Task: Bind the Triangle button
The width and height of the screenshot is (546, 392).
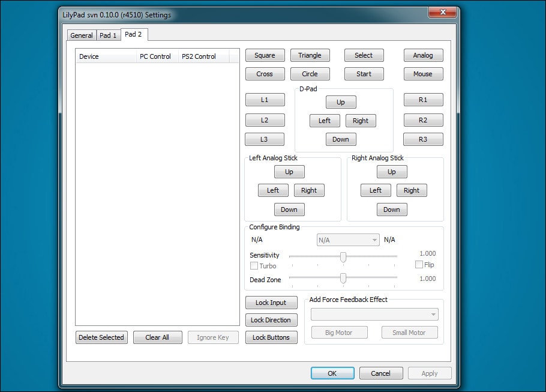Action: [x=310, y=55]
